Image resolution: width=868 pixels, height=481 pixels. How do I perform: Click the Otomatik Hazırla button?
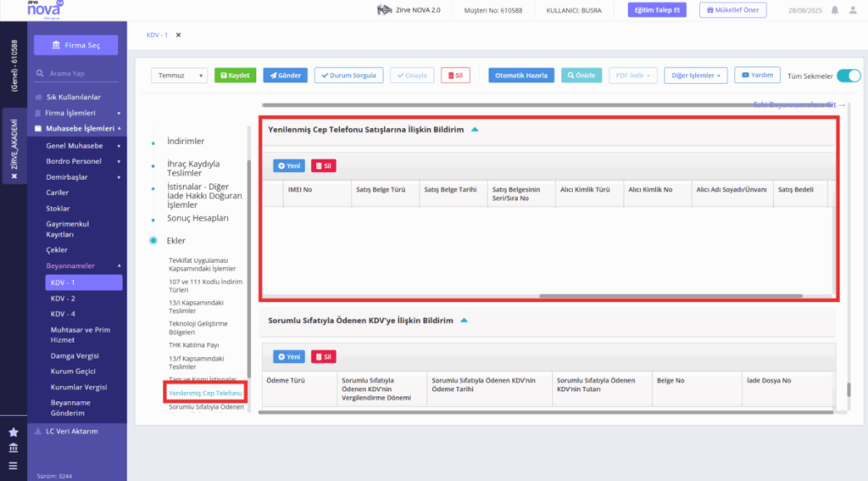click(x=521, y=76)
